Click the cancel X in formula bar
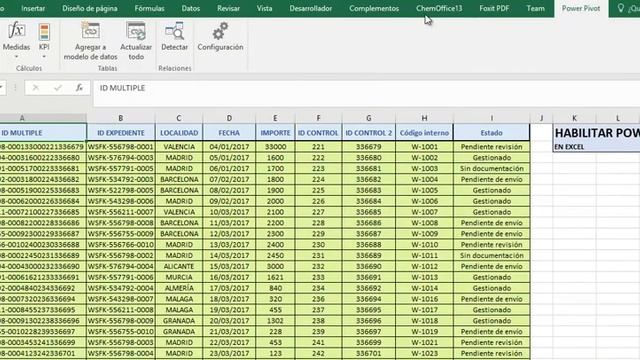Viewport: 640px width, 360px height. pyautogui.click(x=36, y=88)
